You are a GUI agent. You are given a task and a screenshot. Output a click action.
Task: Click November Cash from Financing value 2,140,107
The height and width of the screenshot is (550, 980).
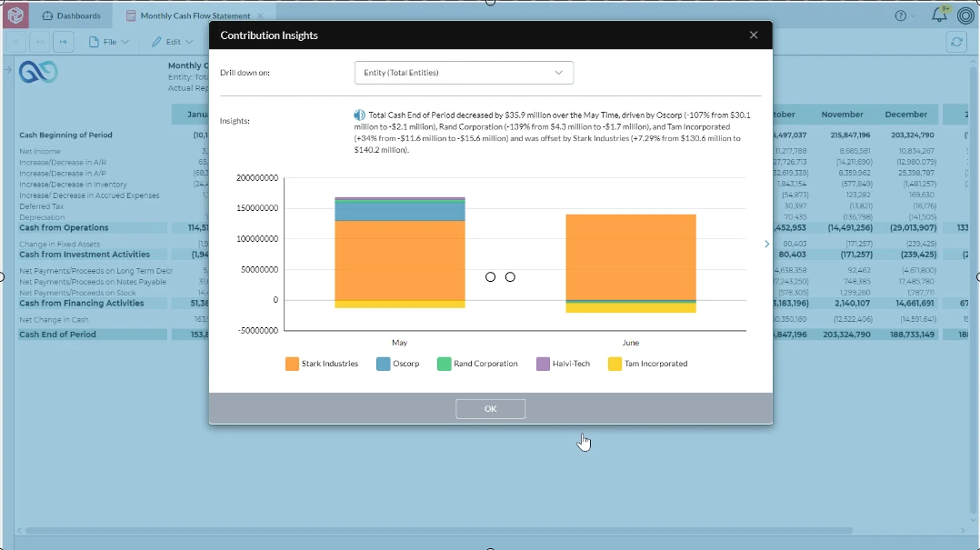coord(853,303)
